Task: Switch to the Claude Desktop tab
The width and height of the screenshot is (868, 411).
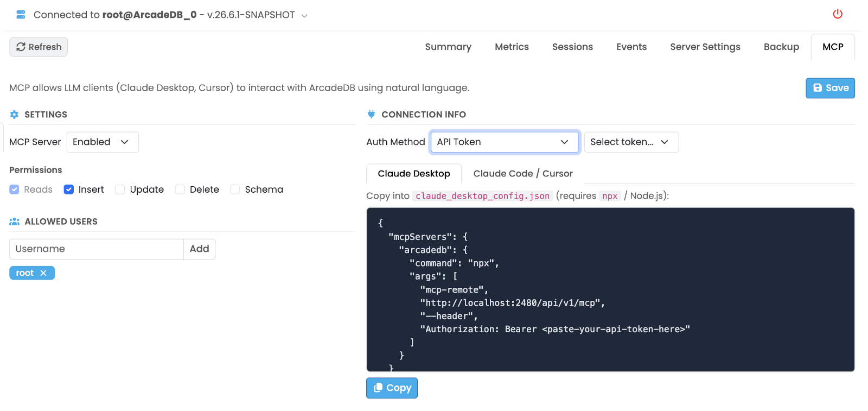Action: tap(414, 174)
